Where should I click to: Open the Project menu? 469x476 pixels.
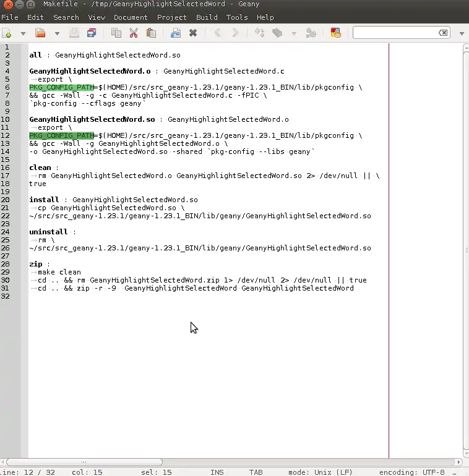pyautogui.click(x=171, y=17)
